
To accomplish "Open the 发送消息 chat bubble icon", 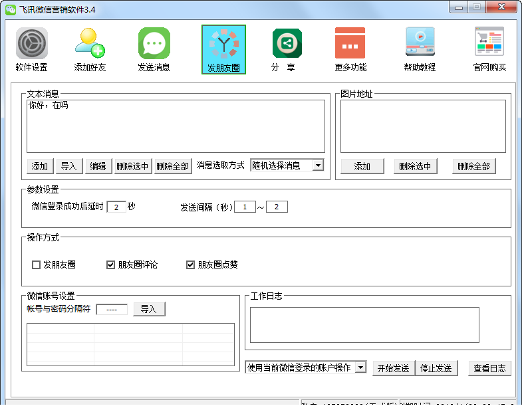I will coord(154,44).
